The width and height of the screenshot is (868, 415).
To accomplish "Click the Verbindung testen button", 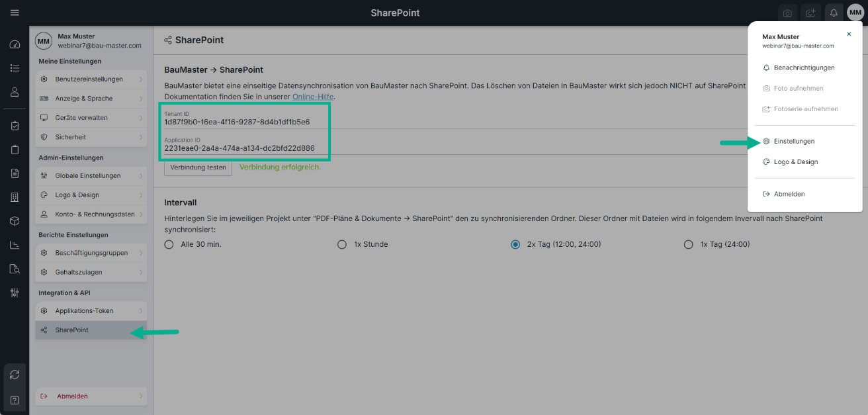I will (x=198, y=167).
